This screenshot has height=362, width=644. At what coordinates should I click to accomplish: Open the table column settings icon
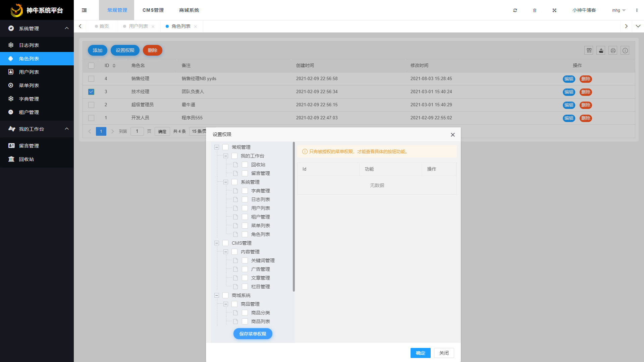tap(589, 50)
